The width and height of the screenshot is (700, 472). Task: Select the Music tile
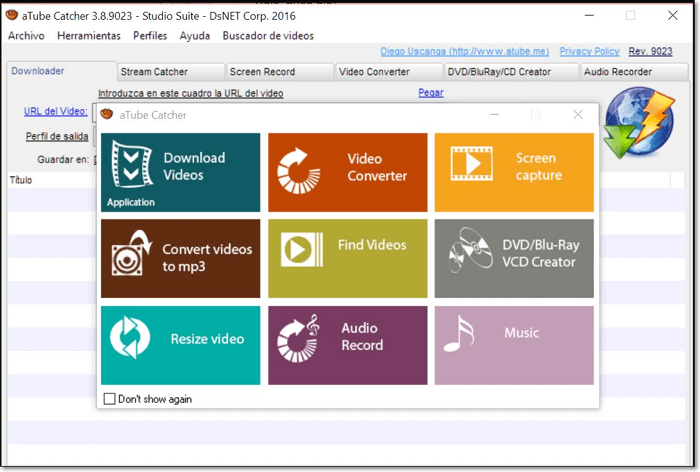point(514,344)
